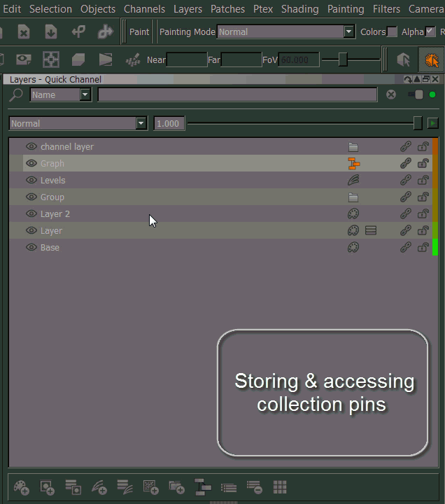The width and height of the screenshot is (445, 504).
Task: Add a new adjustment layer
Action: pyautogui.click(x=99, y=487)
